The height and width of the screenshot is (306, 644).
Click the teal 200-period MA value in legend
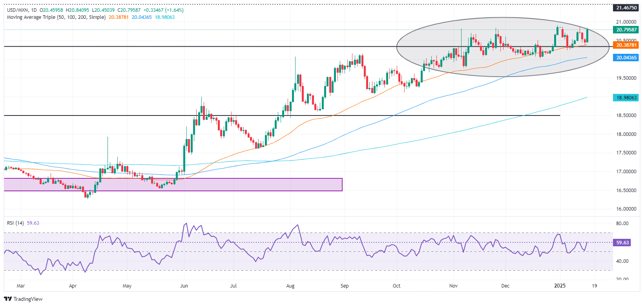tap(164, 17)
